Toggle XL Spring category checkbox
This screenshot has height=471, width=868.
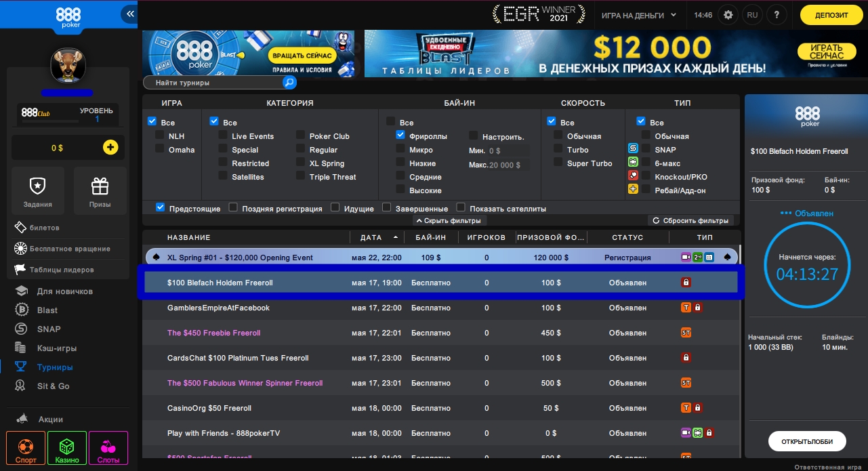(x=300, y=163)
